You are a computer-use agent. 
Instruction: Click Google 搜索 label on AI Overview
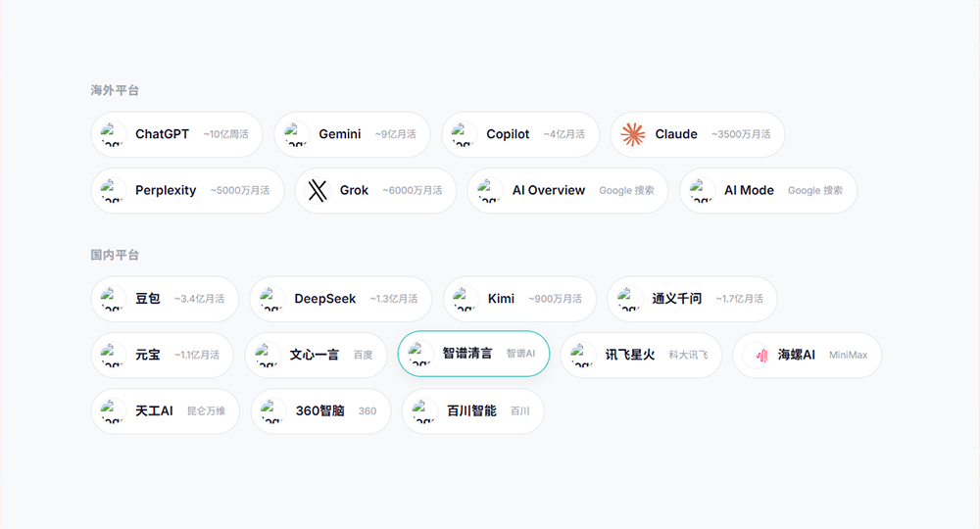point(626,190)
